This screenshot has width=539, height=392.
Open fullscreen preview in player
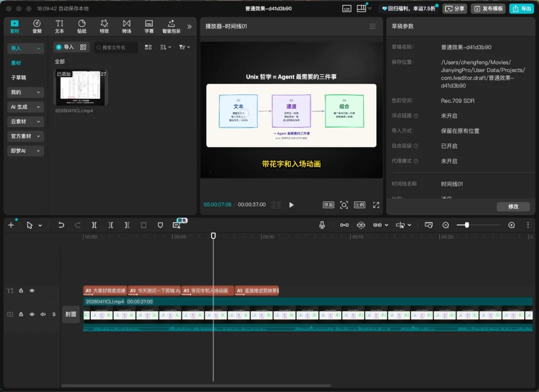[376, 205]
